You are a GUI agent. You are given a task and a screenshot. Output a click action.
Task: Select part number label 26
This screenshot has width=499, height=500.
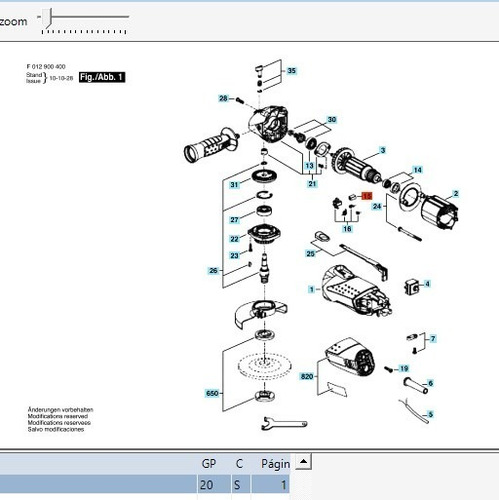tap(213, 270)
